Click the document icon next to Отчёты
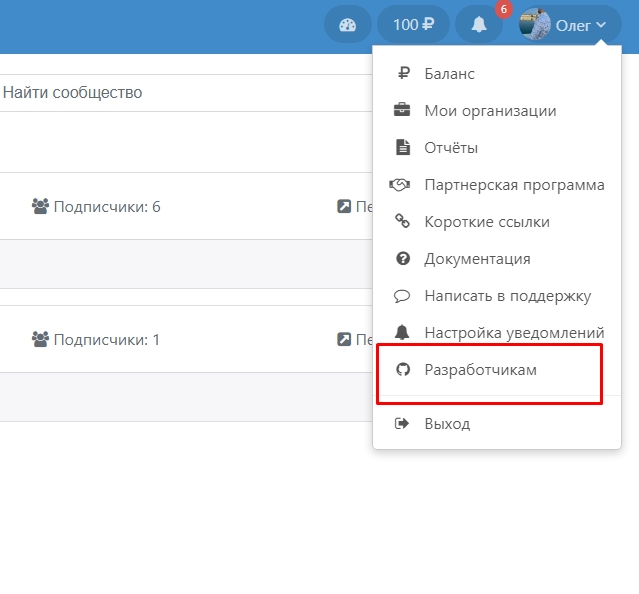The width and height of the screenshot is (639, 594). click(403, 147)
